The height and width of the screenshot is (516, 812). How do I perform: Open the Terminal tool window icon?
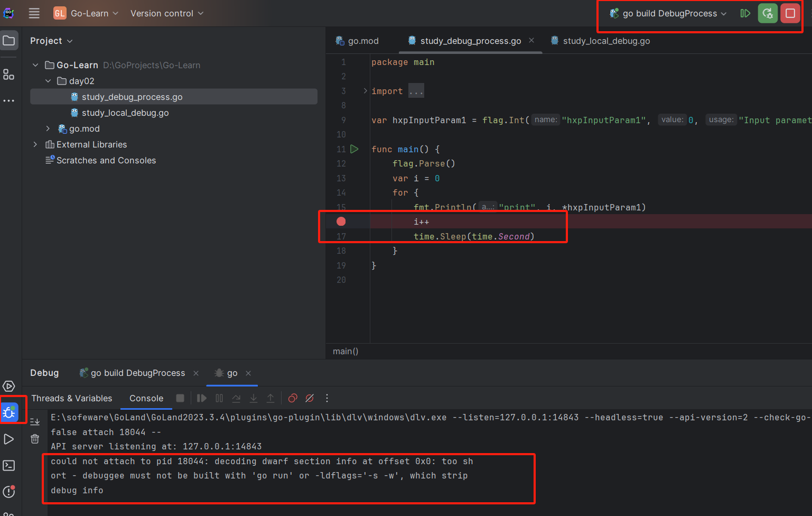point(8,465)
